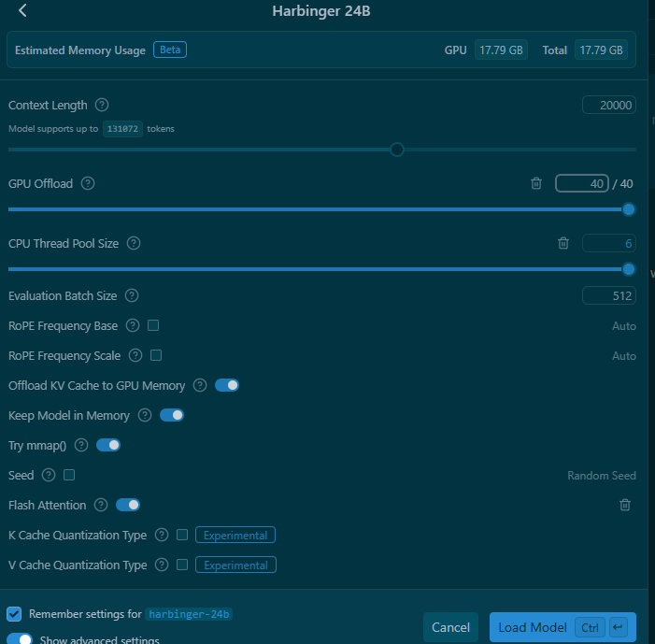
Task: Toggle the Try mmap() switch
Action: click(x=108, y=446)
